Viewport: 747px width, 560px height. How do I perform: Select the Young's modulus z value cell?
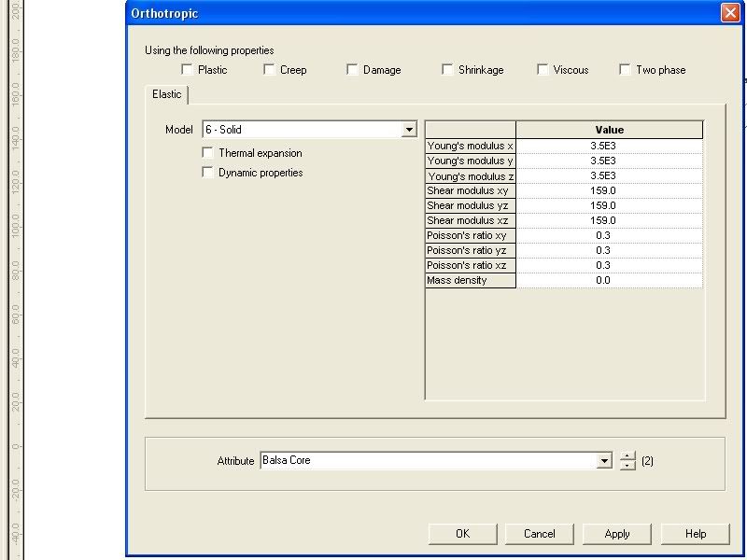pyautogui.click(x=610, y=175)
